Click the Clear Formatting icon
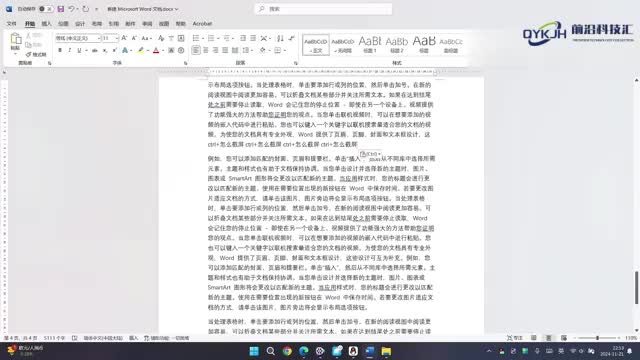 point(161,38)
